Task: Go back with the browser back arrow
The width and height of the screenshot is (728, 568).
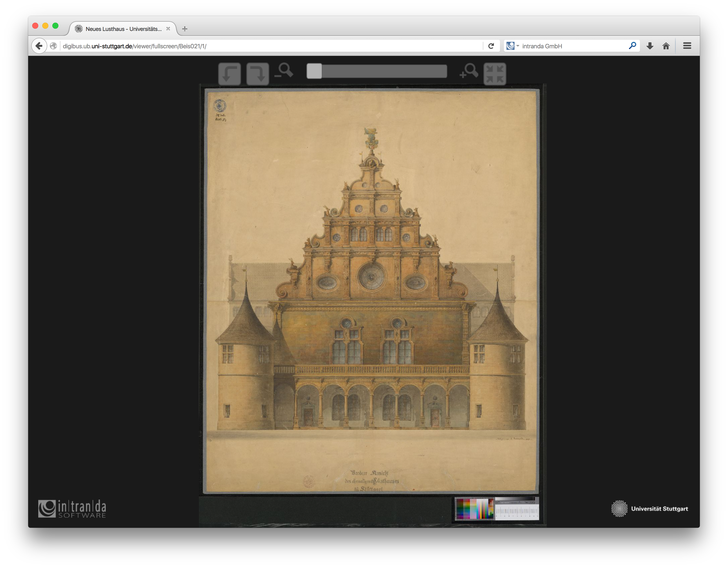Action: 39,46
